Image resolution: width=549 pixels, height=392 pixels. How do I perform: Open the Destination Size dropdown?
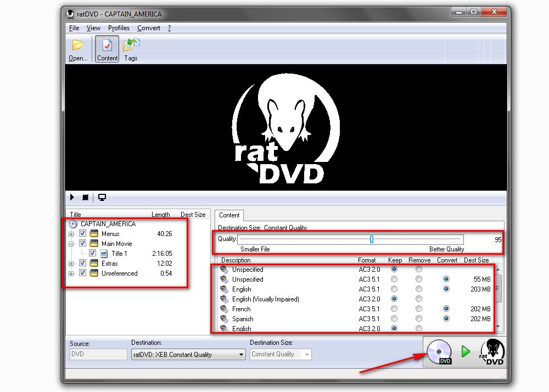pos(281,355)
